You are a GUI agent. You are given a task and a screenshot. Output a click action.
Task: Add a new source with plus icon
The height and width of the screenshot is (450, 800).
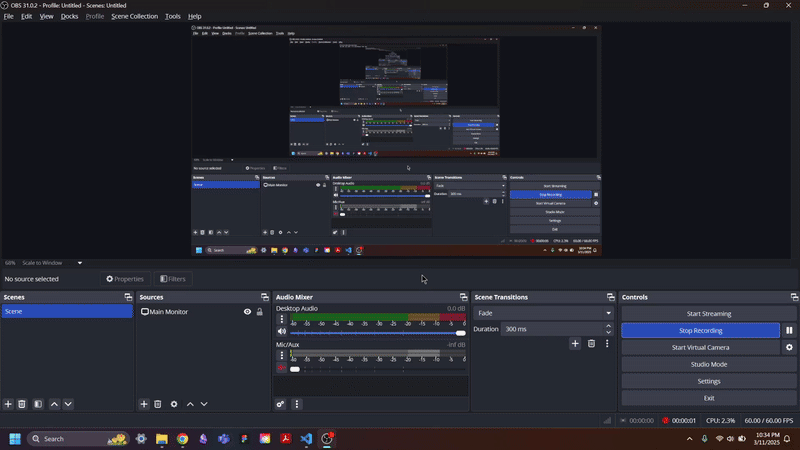pos(144,404)
